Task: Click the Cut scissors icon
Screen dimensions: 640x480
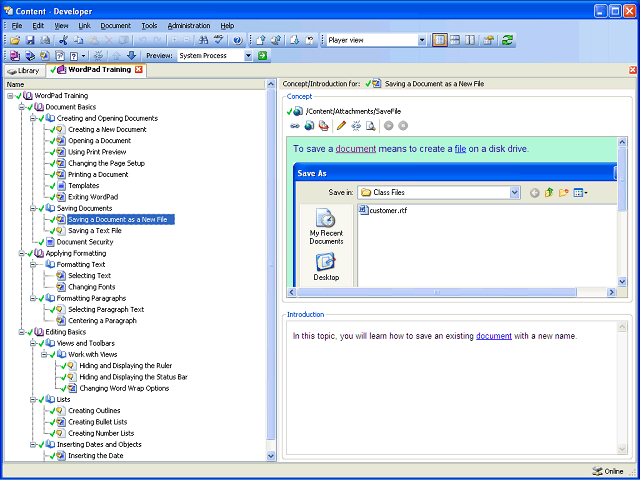Action: tap(62, 40)
